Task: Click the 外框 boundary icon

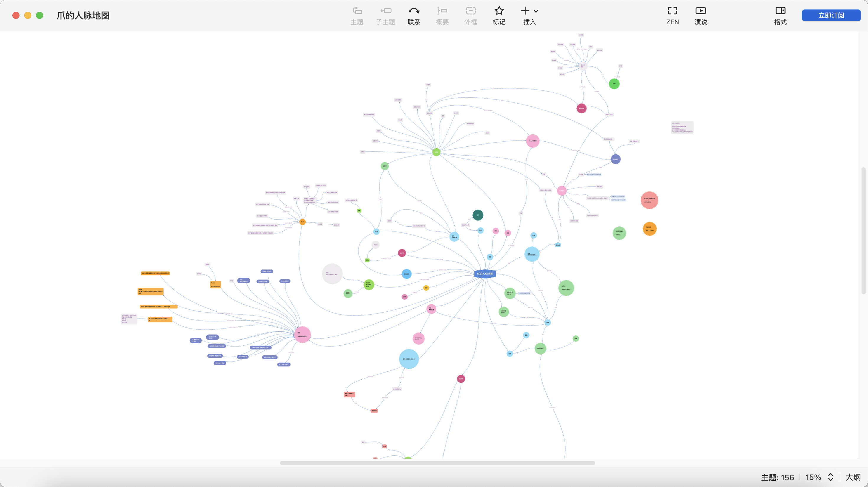Action: pos(470,15)
